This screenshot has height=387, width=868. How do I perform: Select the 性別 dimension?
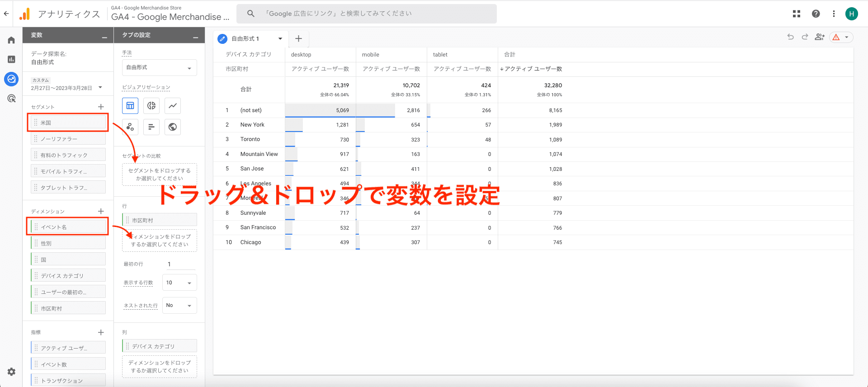click(68, 243)
